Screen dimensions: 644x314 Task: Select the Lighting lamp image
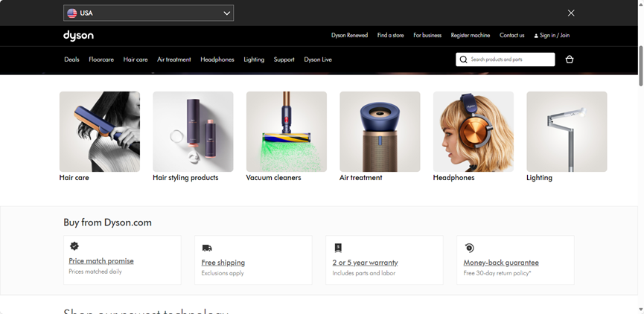(x=567, y=132)
